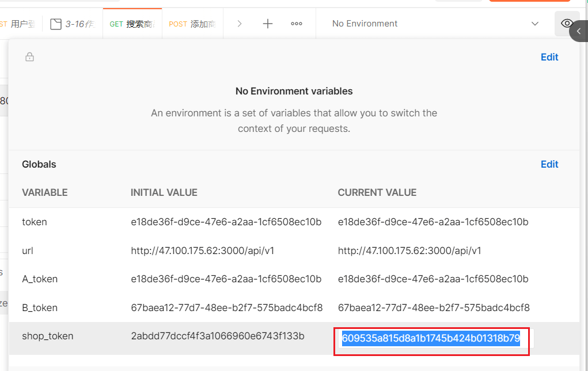588x371 pixels.
Task: Switch to the GET 搜索商 tab
Action: tap(132, 24)
